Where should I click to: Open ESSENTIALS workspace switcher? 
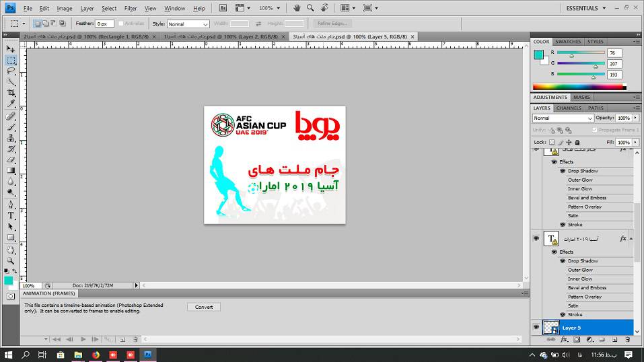tap(585, 8)
